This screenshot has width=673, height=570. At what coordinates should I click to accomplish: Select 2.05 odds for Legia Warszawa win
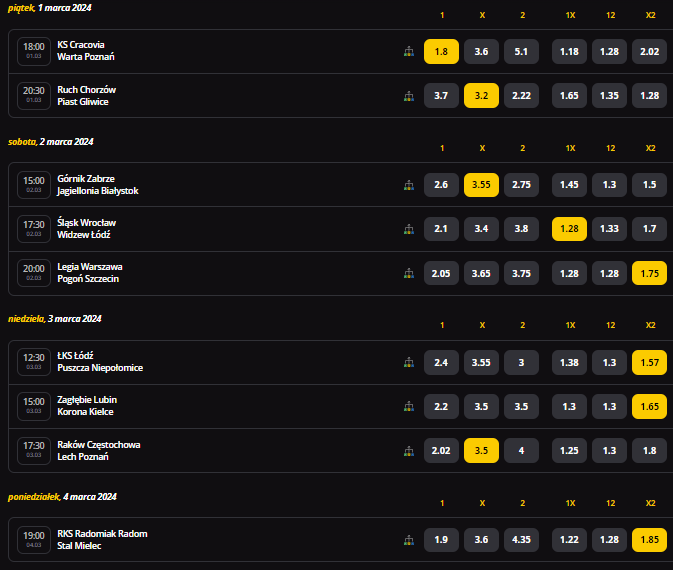tap(441, 273)
